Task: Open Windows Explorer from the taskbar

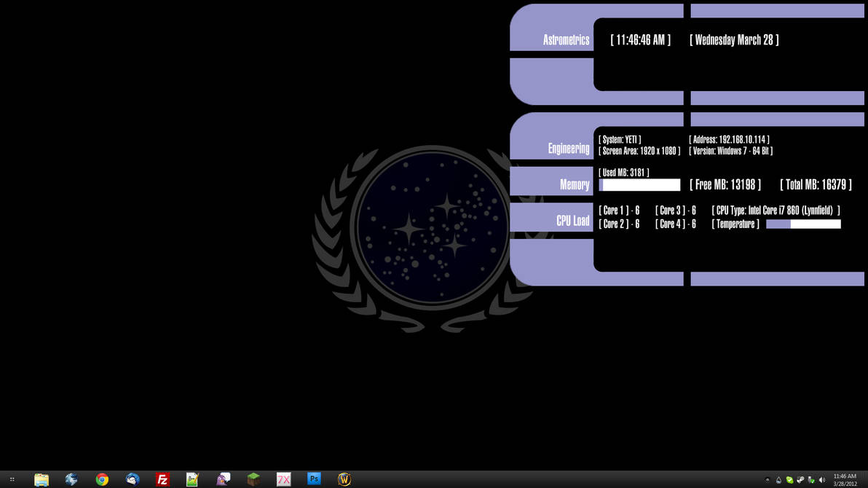Action: pos(42,479)
